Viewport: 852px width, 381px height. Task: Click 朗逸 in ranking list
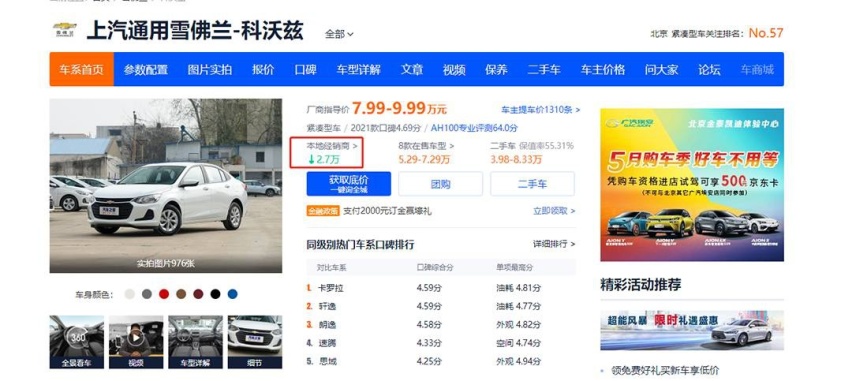click(x=328, y=324)
